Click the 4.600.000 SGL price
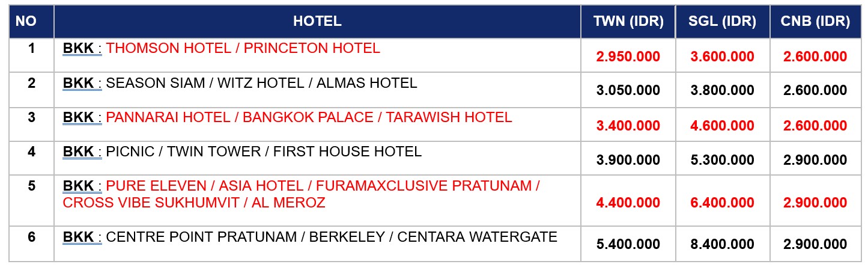The width and height of the screenshot is (868, 267). 723,126
